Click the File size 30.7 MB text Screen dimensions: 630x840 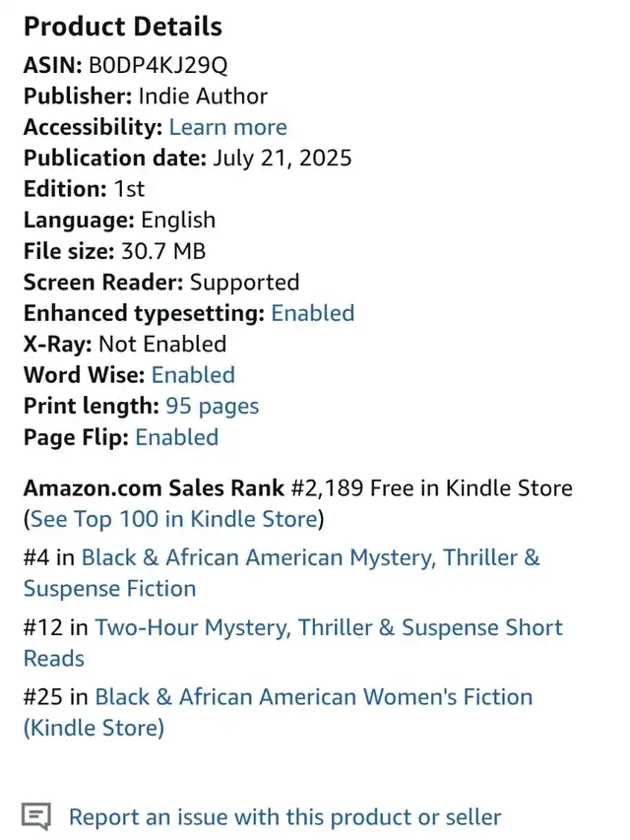tap(114, 251)
